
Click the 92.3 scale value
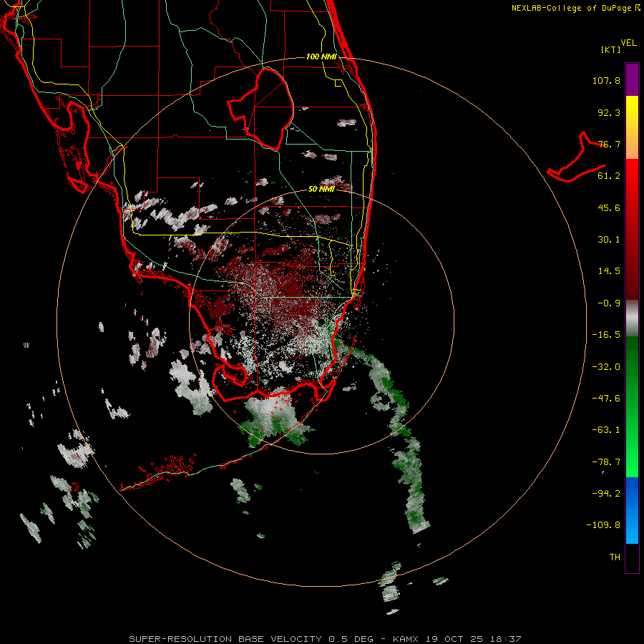pyautogui.click(x=609, y=112)
